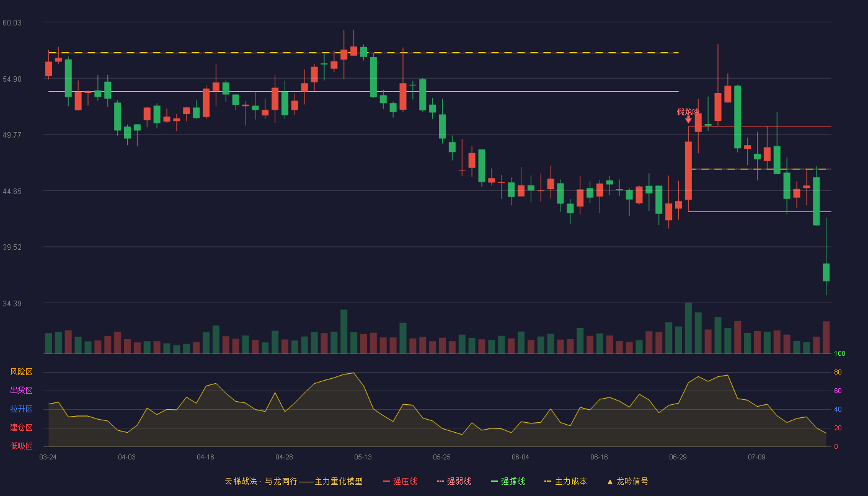Screen dimensions: 868x496
Task: Click the 49.77 price axis label
Action: [x=12, y=135]
